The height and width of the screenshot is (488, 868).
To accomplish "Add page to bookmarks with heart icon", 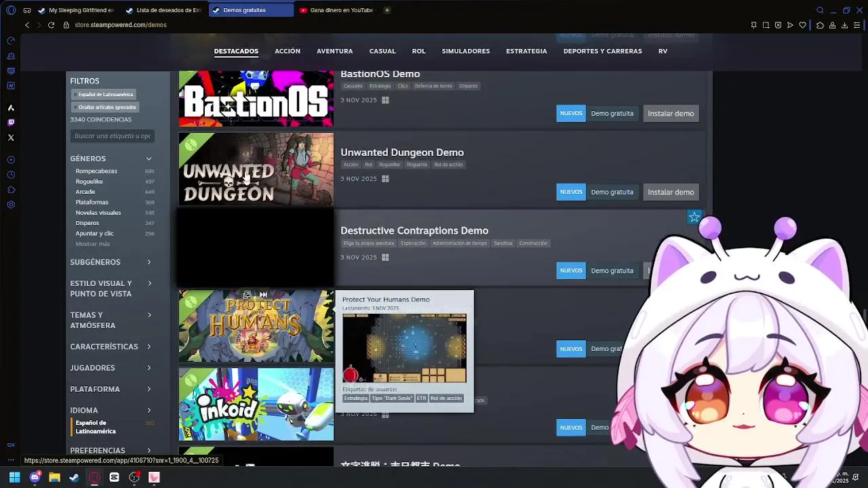I will [802, 25].
